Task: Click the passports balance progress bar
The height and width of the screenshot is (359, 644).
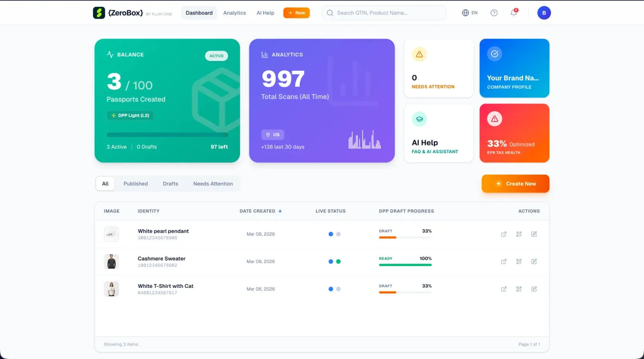Action: pos(167,135)
